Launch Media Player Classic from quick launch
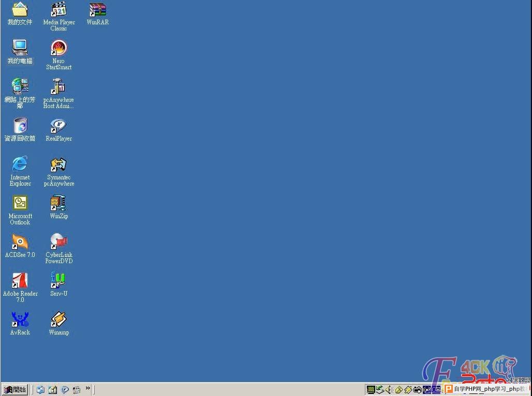Screen dimensions: 532x396 click(x=77, y=390)
